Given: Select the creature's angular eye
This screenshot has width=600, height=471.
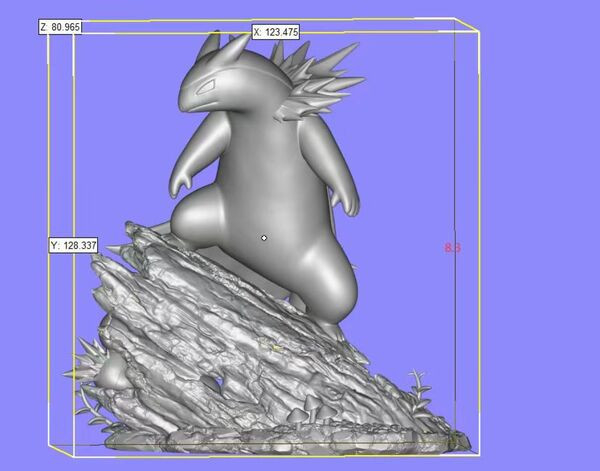Looking at the screenshot, I should click(205, 89).
